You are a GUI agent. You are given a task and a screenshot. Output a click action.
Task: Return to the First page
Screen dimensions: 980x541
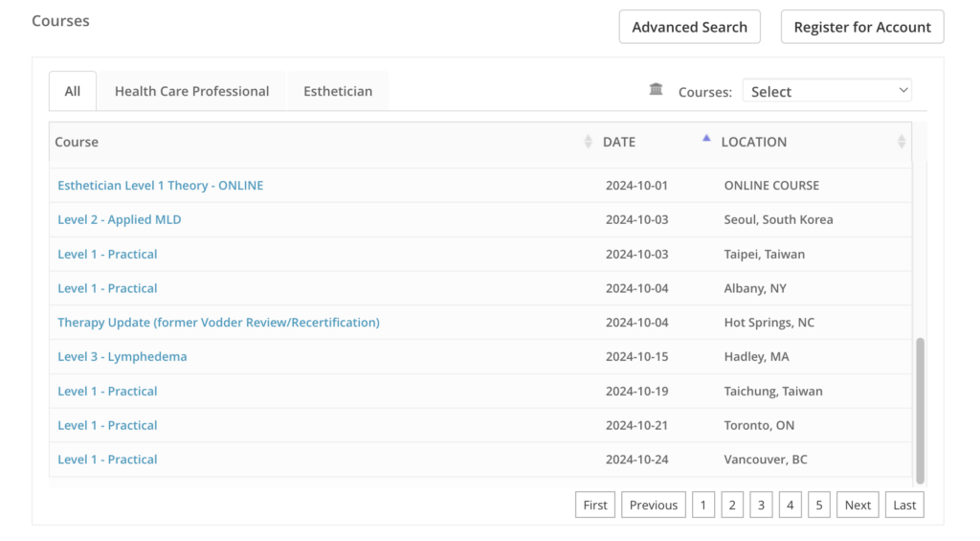(x=595, y=505)
